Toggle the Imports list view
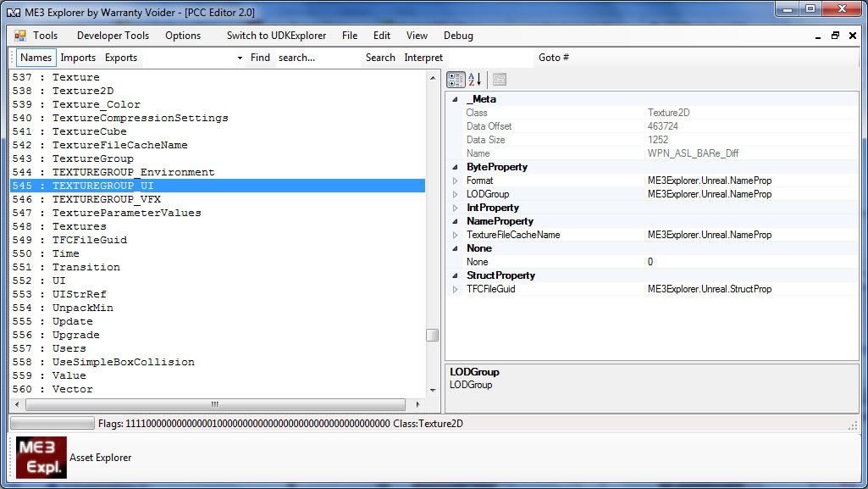 [78, 58]
